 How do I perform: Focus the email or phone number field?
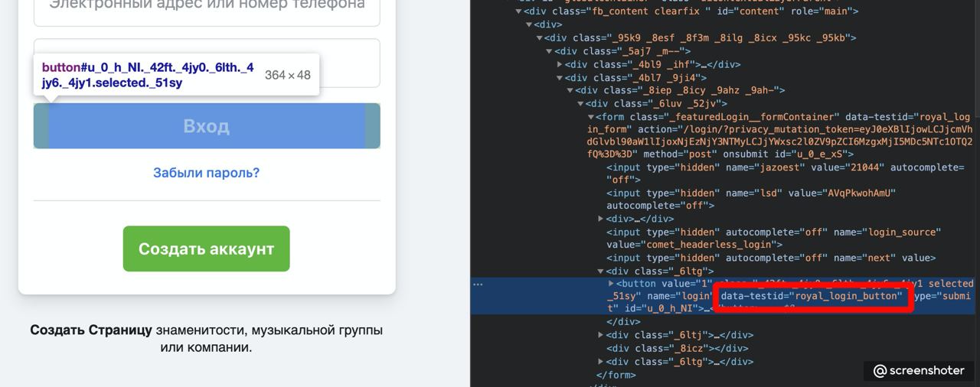point(207,8)
